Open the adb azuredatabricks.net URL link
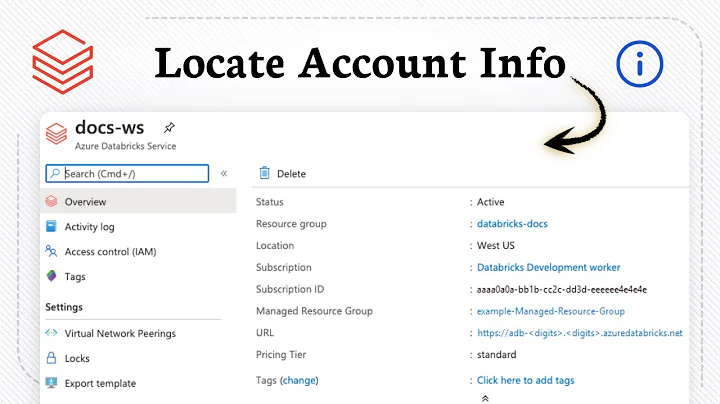 click(580, 333)
